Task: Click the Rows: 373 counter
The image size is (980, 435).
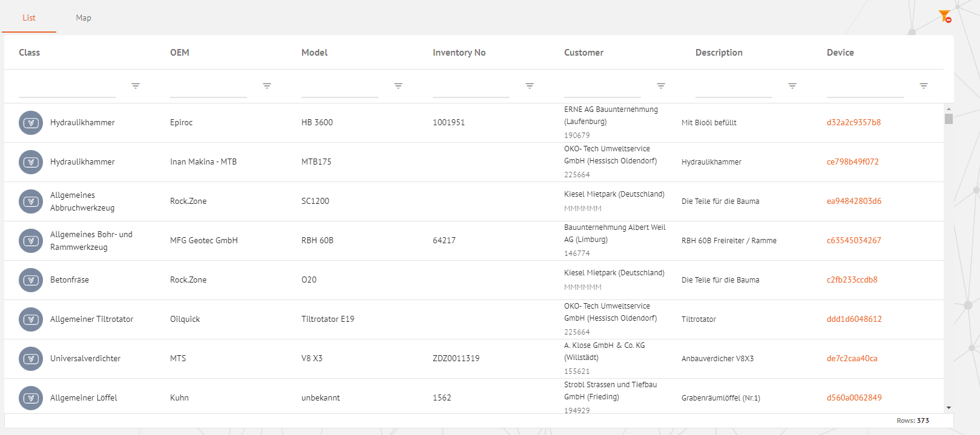Action: tap(913, 420)
